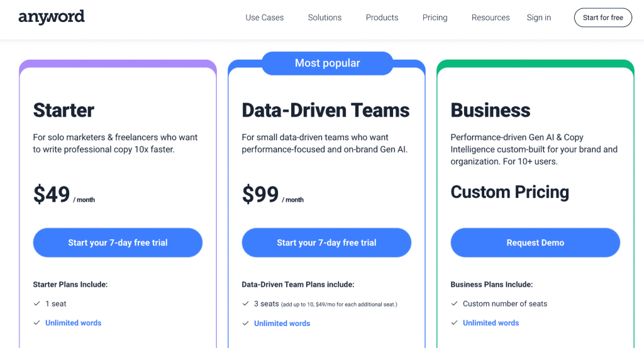Click checkmark beside Business 'Unlimited words'

pyautogui.click(x=455, y=323)
